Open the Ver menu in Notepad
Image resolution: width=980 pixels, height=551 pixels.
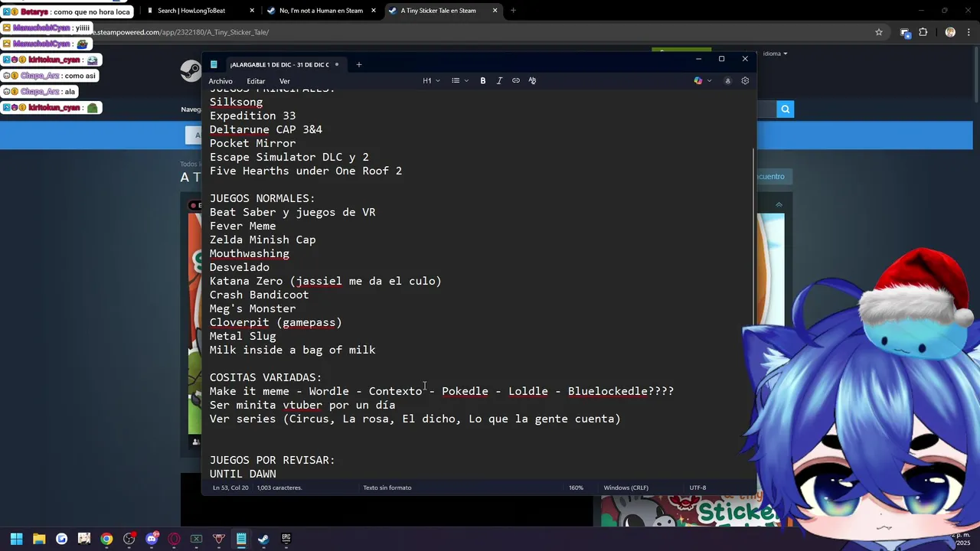(x=285, y=81)
